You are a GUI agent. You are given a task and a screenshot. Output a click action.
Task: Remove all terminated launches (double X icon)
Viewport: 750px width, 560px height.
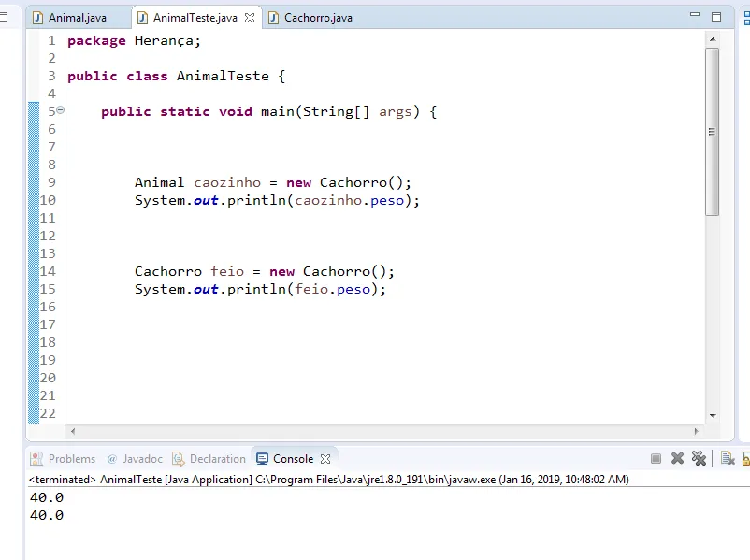click(x=699, y=459)
